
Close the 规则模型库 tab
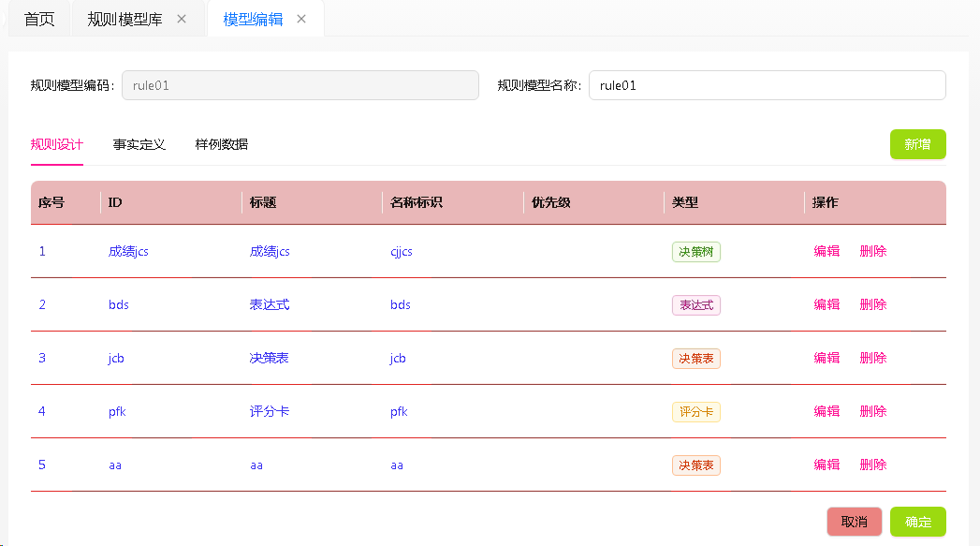click(x=182, y=19)
